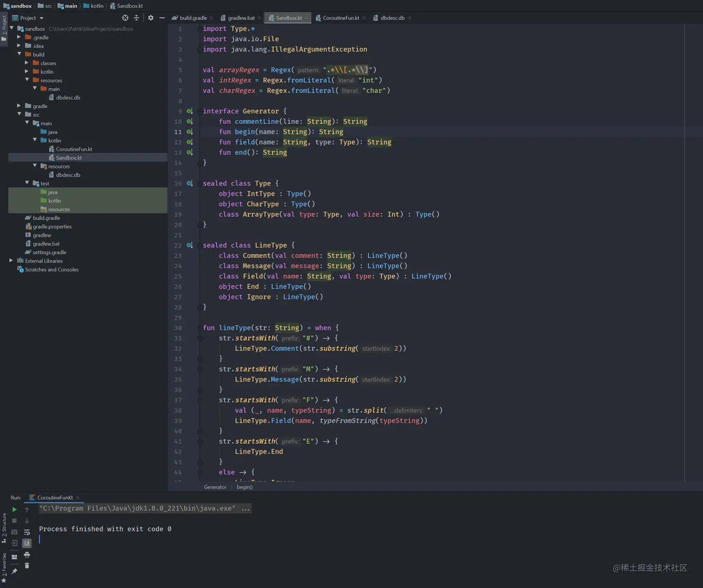Hide the Project panel with the minus icon
The height and width of the screenshot is (588, 703).
(x=162, y=18)
